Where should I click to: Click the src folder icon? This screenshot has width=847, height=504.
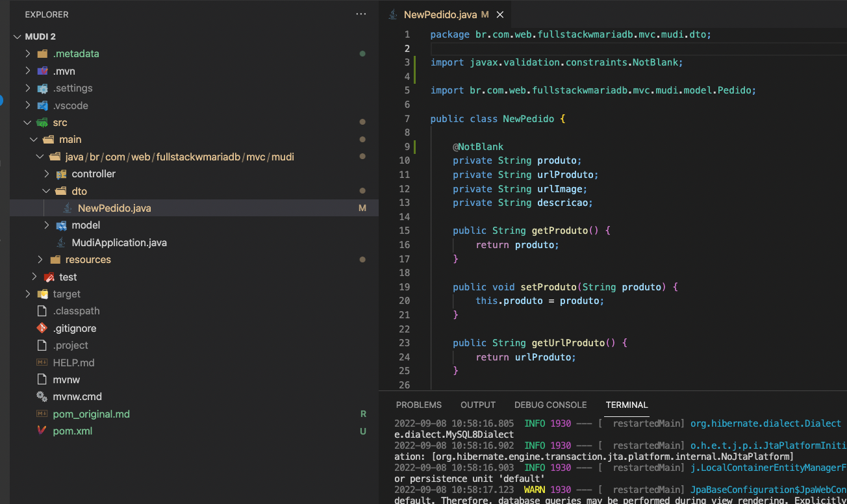coord(43,123)
